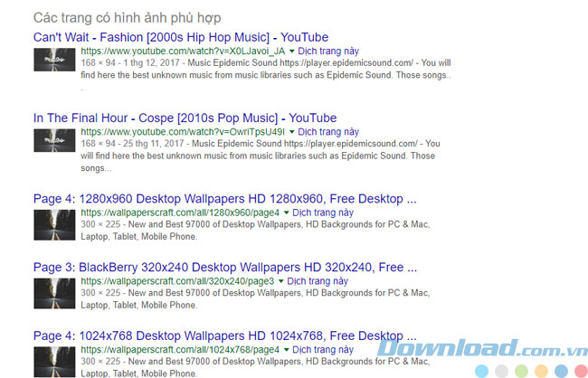Click thumbnail of the 1280x960 wallpapers result
Viewport: 588px width, 378px height.
tap(54, 225)
